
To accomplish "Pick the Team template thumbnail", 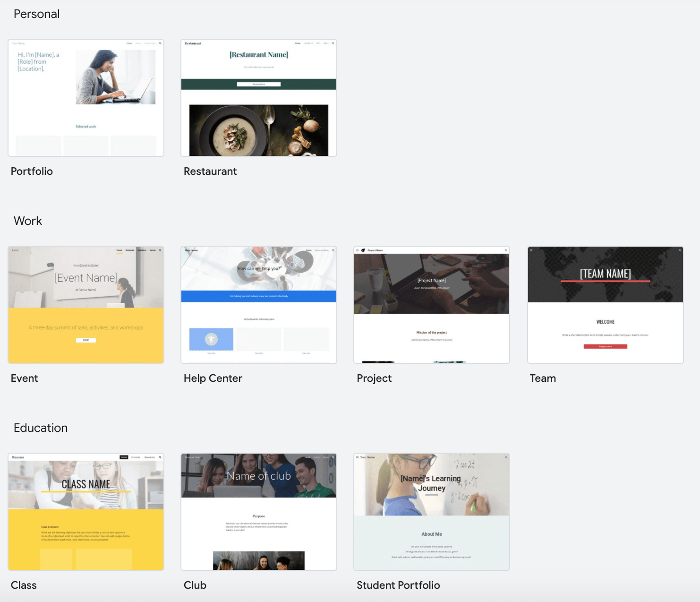I will click(x=605, y=305).
